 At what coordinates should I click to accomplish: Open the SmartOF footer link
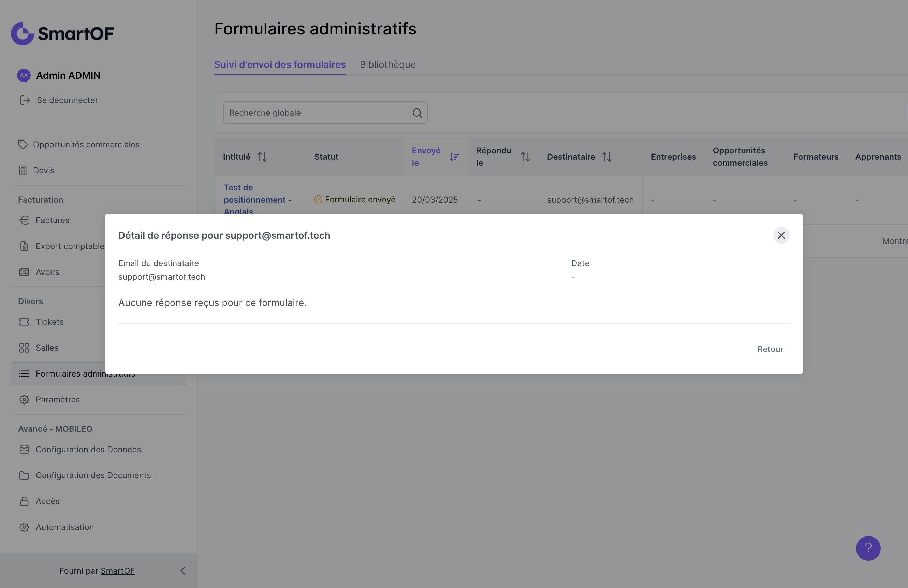[117, 571]
